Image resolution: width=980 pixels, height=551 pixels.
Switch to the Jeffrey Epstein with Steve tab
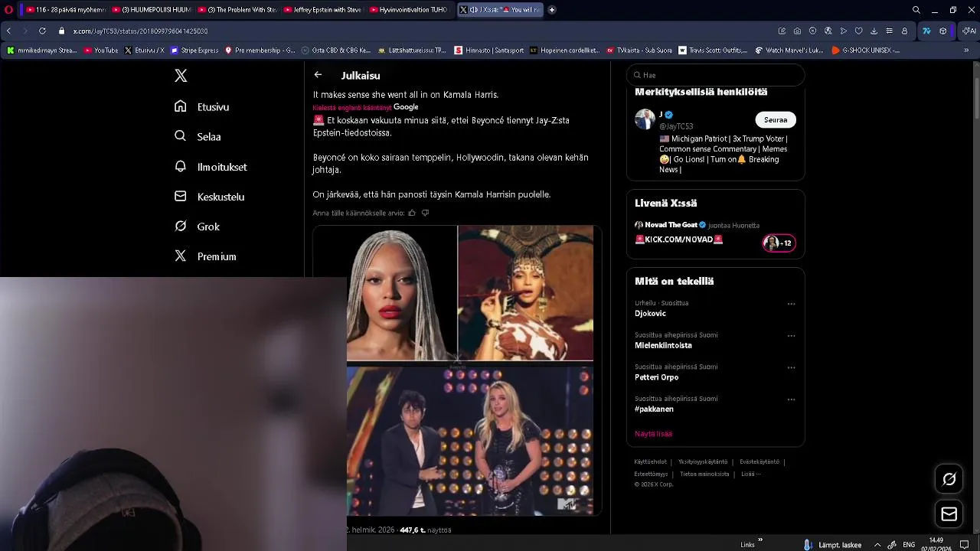pos(322,10)
